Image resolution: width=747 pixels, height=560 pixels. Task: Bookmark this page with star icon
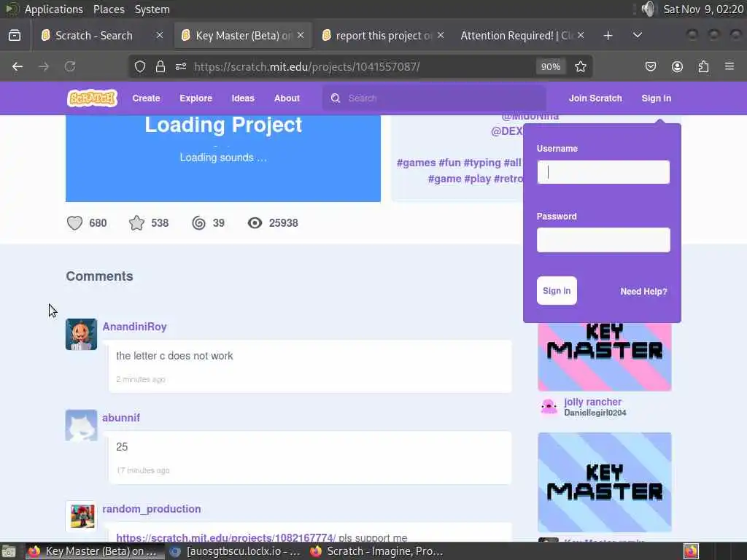tap(580, 66)
